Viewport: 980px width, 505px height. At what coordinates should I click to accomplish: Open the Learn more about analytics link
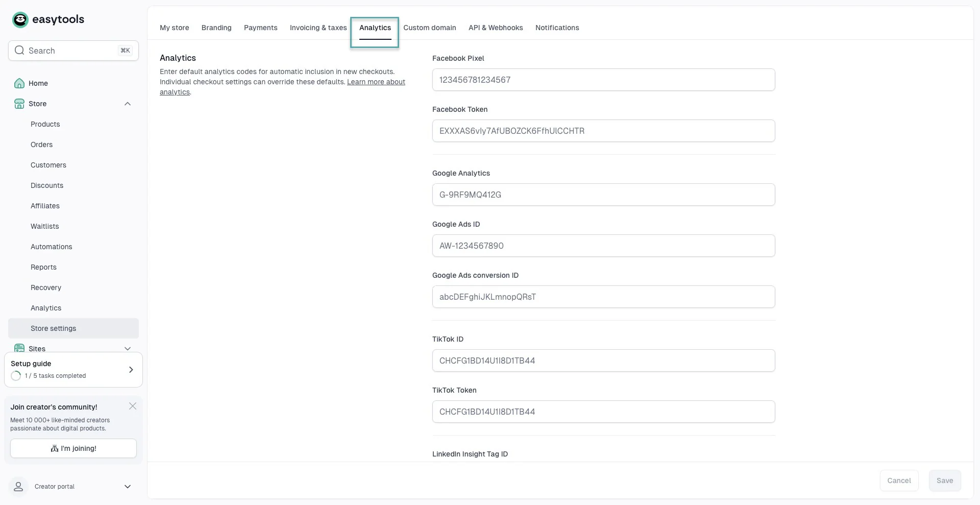[x=376, y=82]
